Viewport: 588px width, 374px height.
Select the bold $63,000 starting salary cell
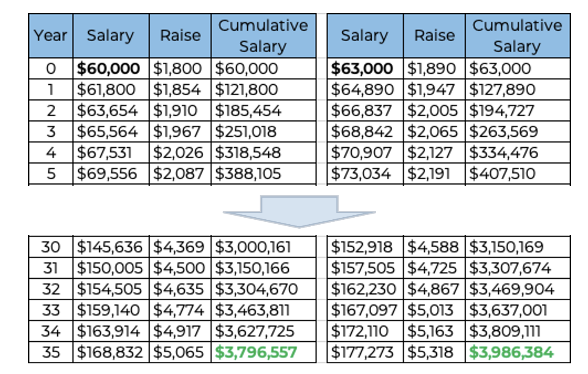[362, 68]
